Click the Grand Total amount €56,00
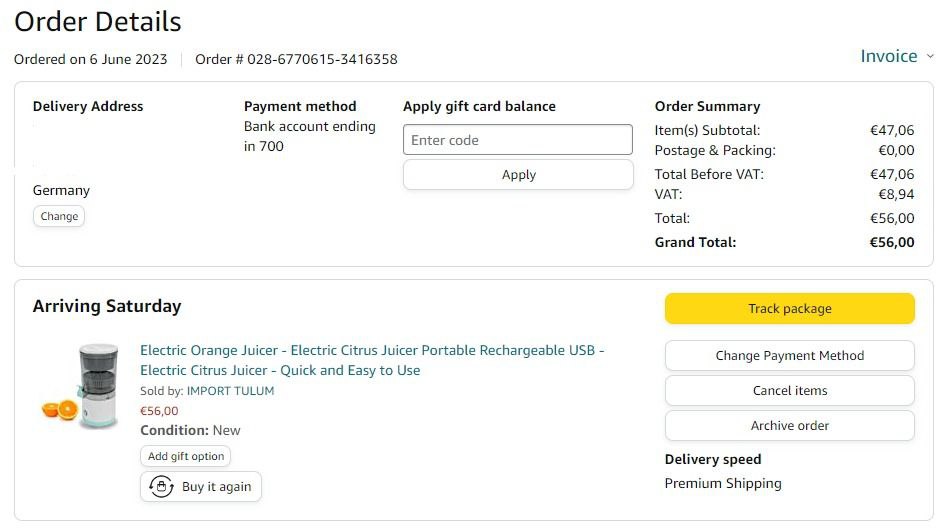Viewport: 950px width, 529px height. (x=891, y=242)
